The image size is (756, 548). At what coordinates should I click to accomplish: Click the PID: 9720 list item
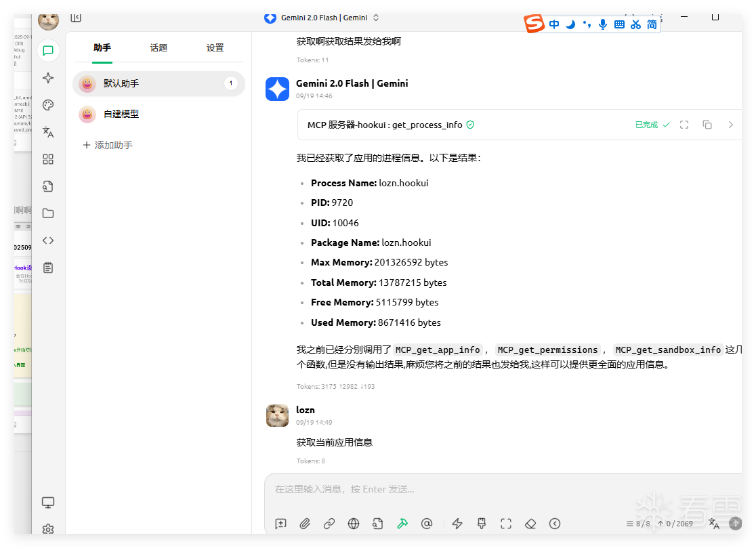332,203
